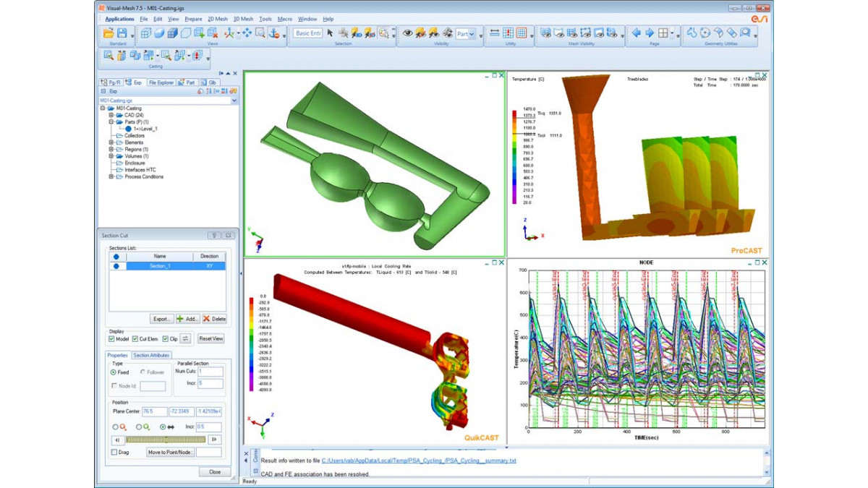Expand the Volumes (1) tree node

click(111, 156)
